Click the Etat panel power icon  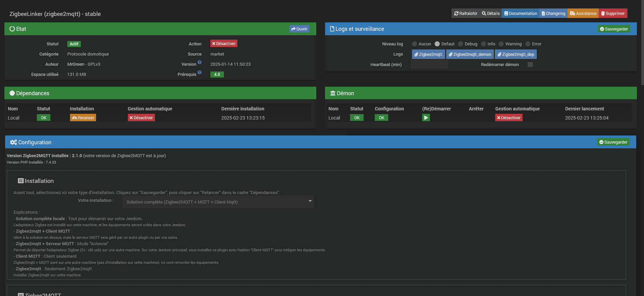tap(12, 29)
